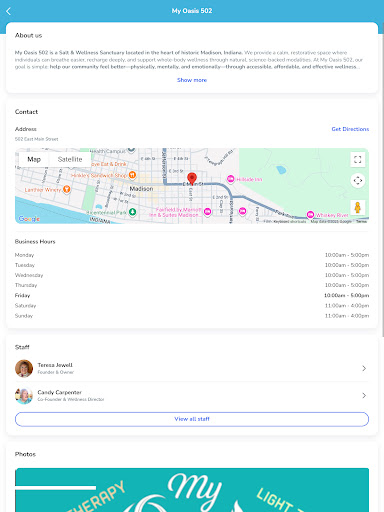
Task: Switch map to Satellite view
Action: pyautogui.click(x=70, y=159)
